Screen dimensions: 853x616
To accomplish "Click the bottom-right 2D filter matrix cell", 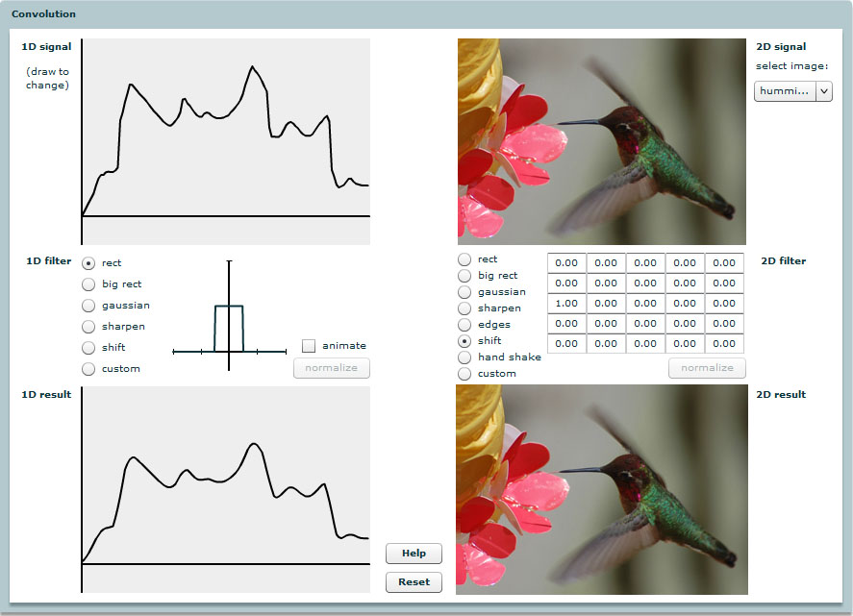I will 724,344.
